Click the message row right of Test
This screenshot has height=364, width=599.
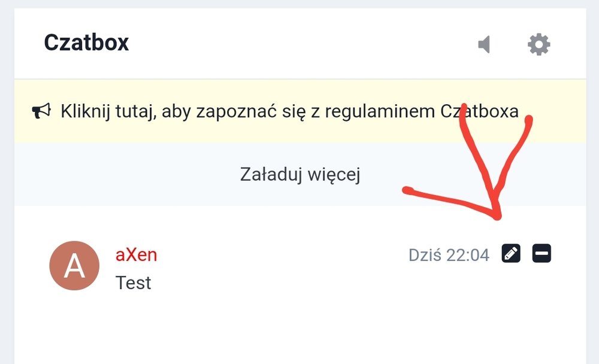click(x=299, y=283)
